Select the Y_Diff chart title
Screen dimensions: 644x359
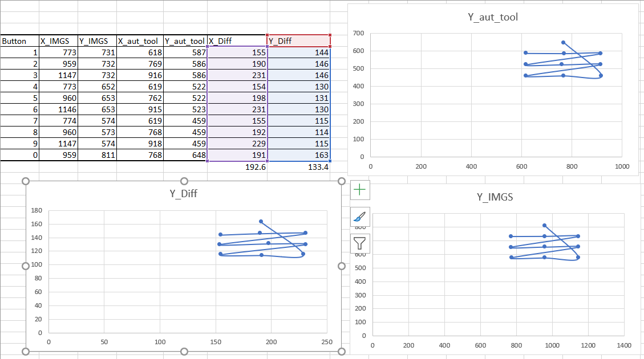pyautogui.click(x=183, y=194)
